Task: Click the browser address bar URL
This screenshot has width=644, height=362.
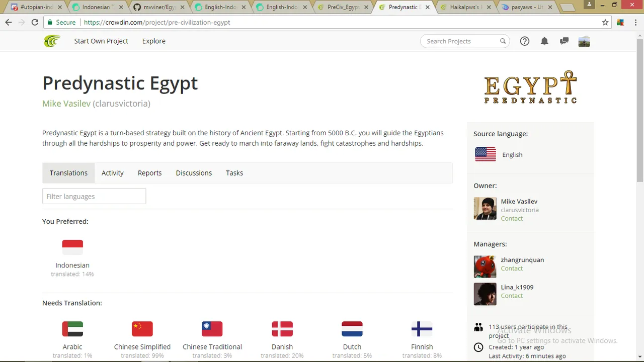Action: click(157, 23)
